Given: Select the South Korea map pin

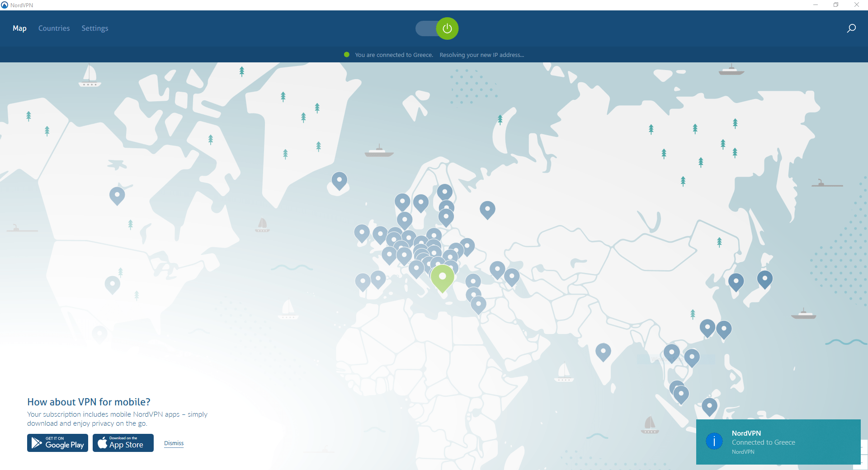Looking at the screenshot, I should tap(736, 282).
